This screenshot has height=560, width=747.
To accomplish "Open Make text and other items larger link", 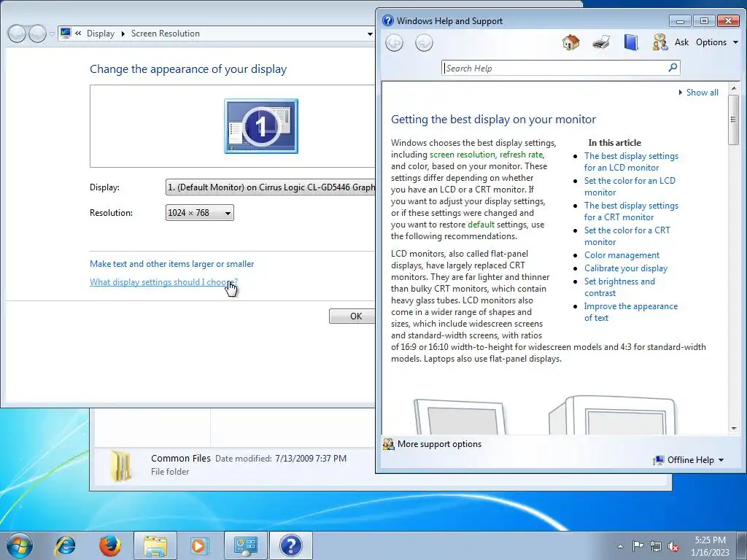I will click(x=171, y=264).
